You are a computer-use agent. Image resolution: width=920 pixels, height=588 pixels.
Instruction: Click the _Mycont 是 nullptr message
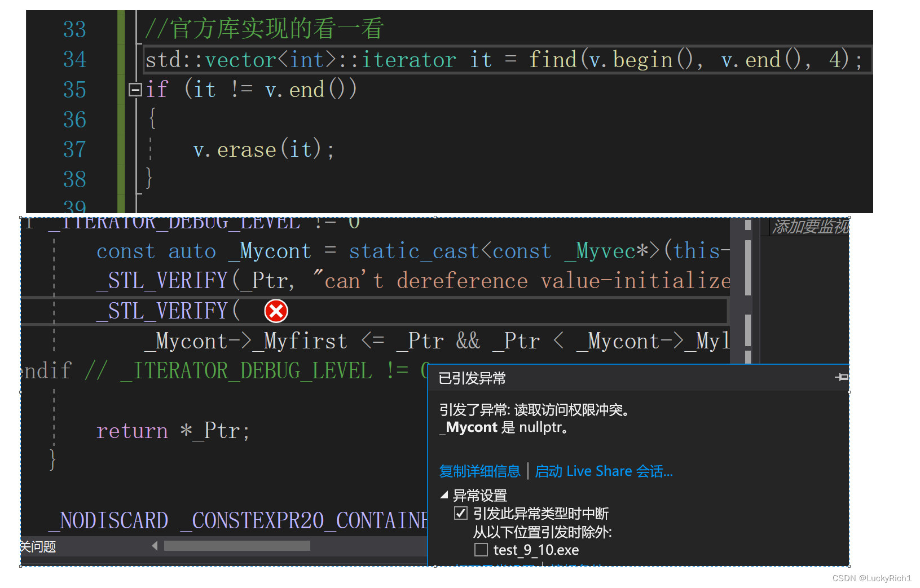tap(504, 427)
